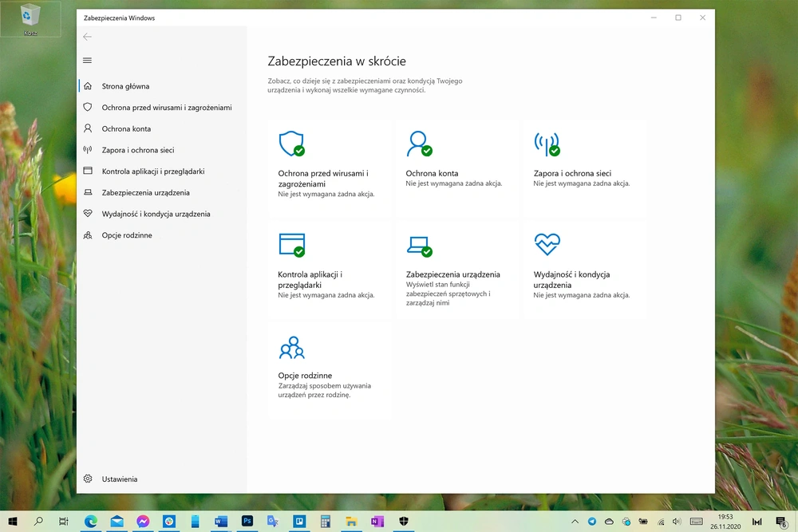Click the person icon on Ochrona konta tile
Screen dimensions: 798x532
[x=419, y=144]
